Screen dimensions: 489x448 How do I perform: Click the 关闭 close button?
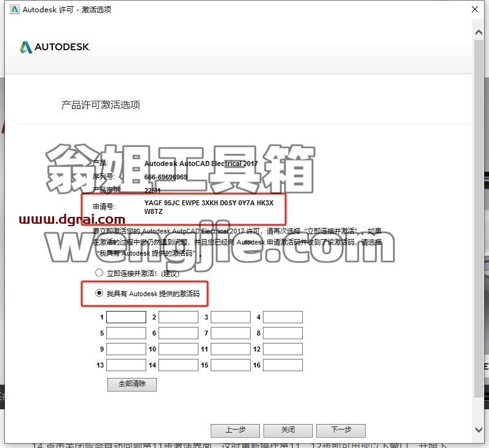[288, 430]
